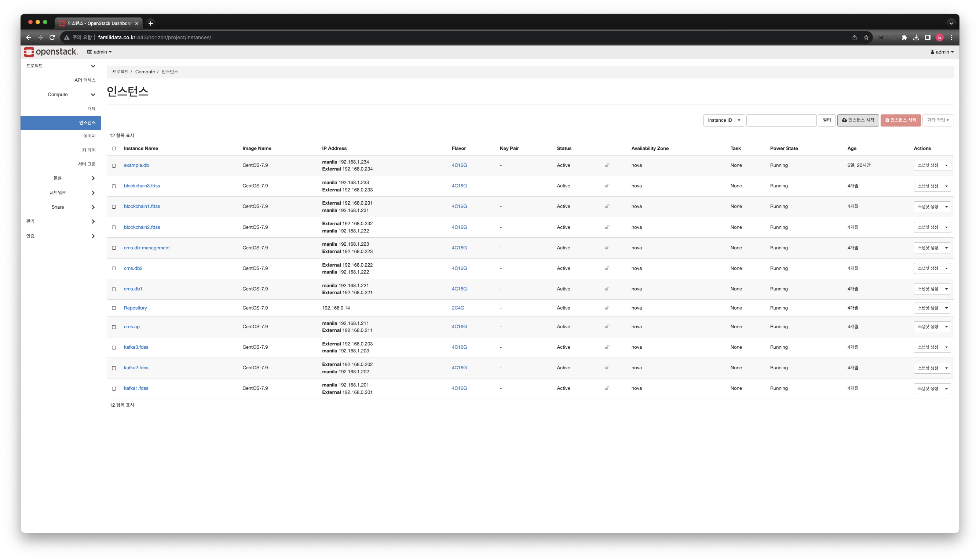Go to 키 페어 in the Compute menu

pos(88,150)
